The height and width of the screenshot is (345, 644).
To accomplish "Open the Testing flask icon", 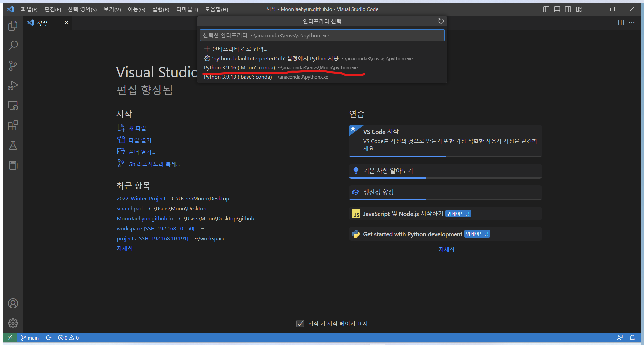I will 13,145.
